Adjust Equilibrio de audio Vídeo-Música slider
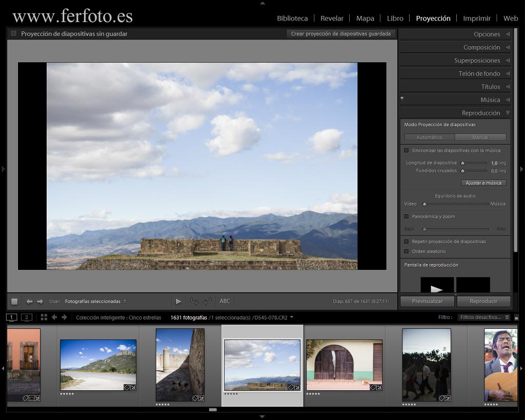This screenshot has width=525, height=420. pos(425,204)
